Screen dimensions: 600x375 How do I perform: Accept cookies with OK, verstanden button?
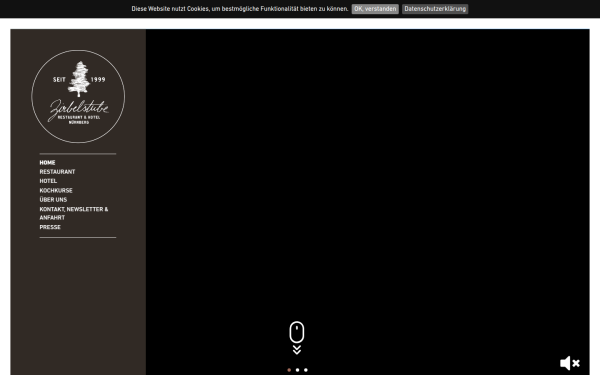tap(375, 9)
